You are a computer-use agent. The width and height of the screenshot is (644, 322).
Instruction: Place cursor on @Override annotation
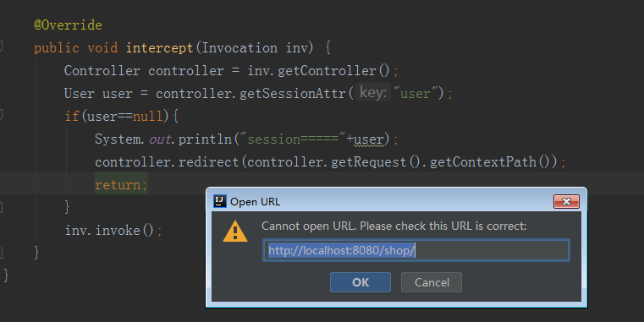point(69,25)
